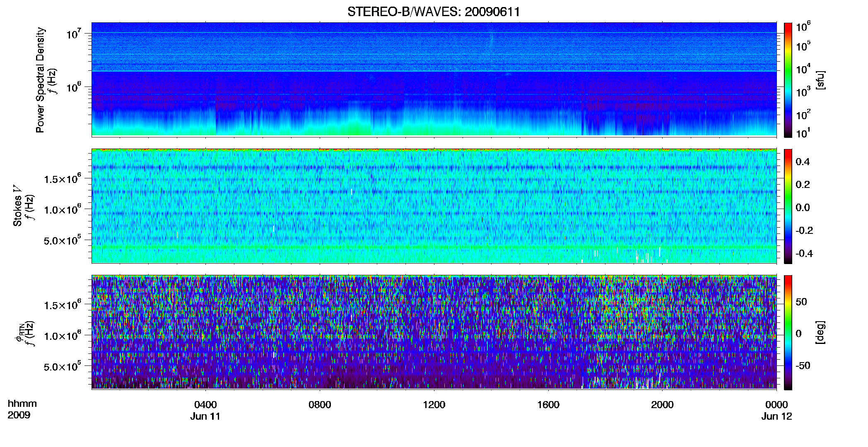Click the 10^6 frequency tick in top panel
This screenshot has height=447, width=868.
[x=73, y=87]
